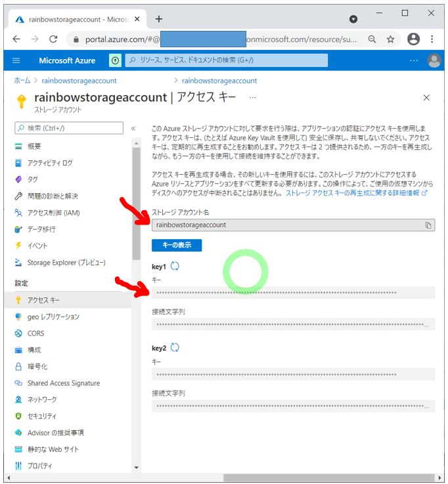This screenshot has width=448, height=484.
Task: Click Shared Access Signature link icon
Action: (x=18, y=383)
